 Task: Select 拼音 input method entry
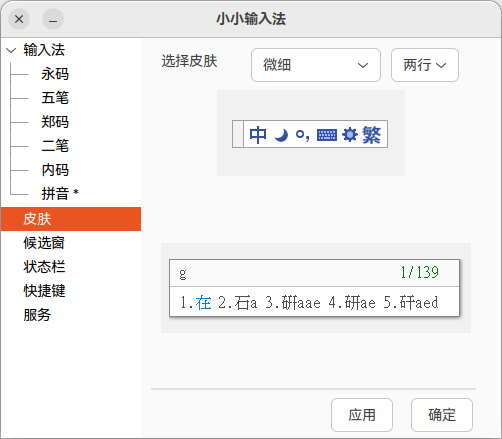click(55, 194)
